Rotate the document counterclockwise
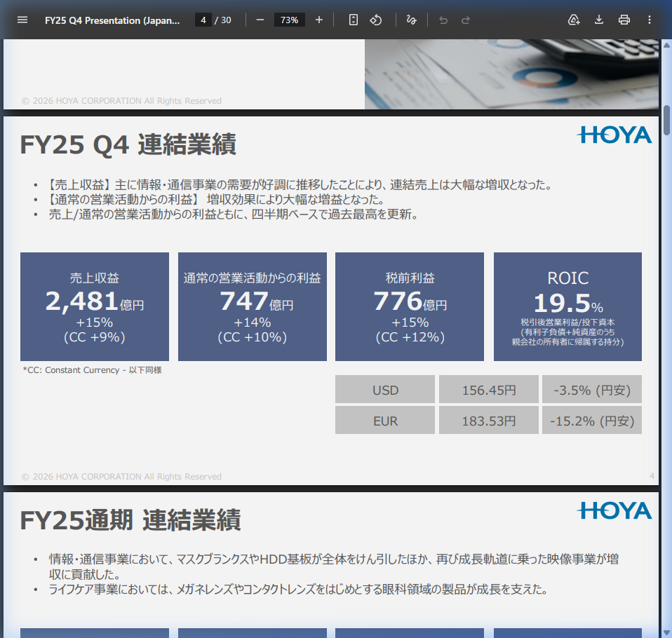The width and height of the screenshot is (672, 638). pyautogui.click(x=376, y=20)
